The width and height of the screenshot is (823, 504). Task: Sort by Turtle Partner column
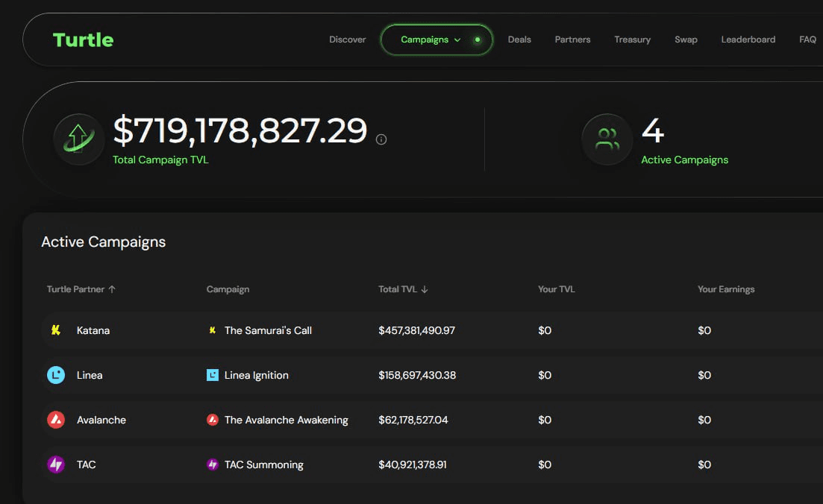coord(81,289)
